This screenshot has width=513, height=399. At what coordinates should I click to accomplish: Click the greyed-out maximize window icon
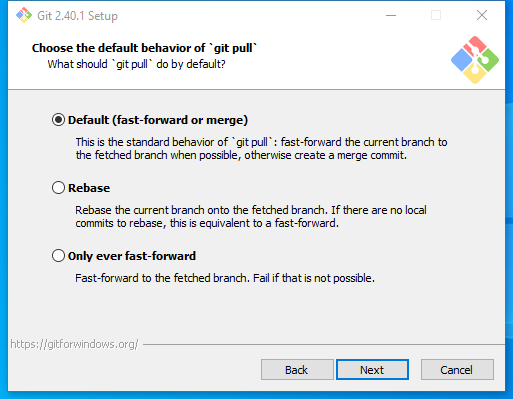pos(436,15)
